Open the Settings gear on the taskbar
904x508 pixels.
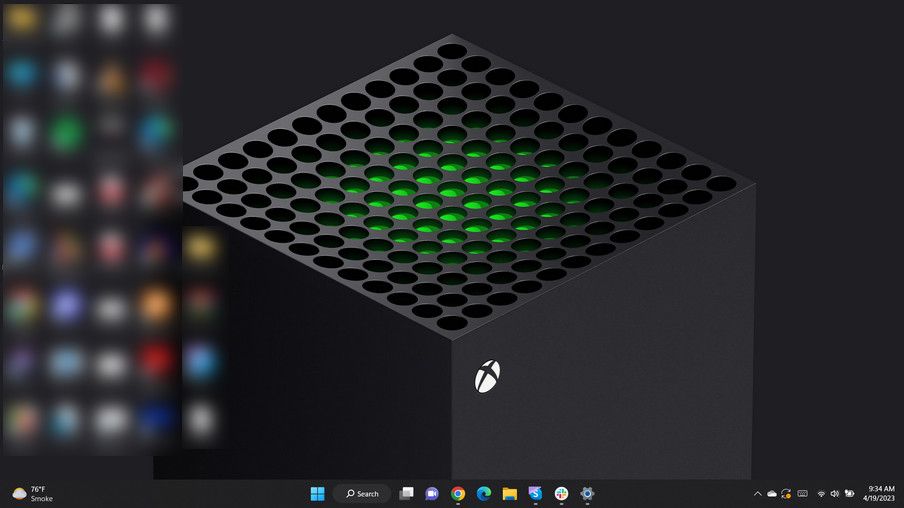tap(587, 494)
